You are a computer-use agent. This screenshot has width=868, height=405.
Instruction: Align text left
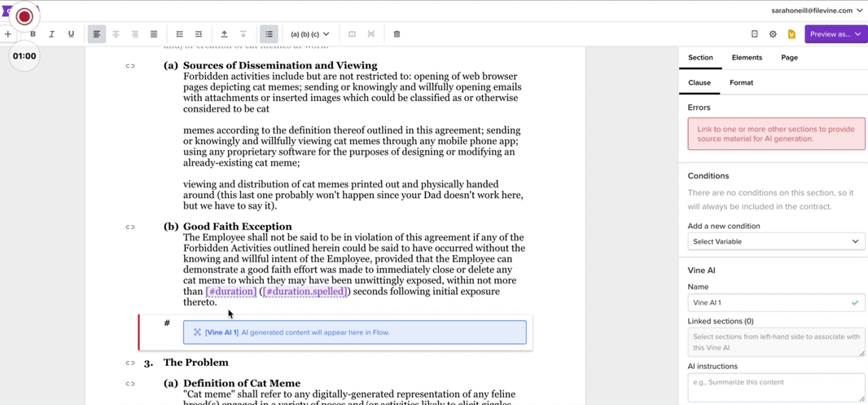coord(97,34)
